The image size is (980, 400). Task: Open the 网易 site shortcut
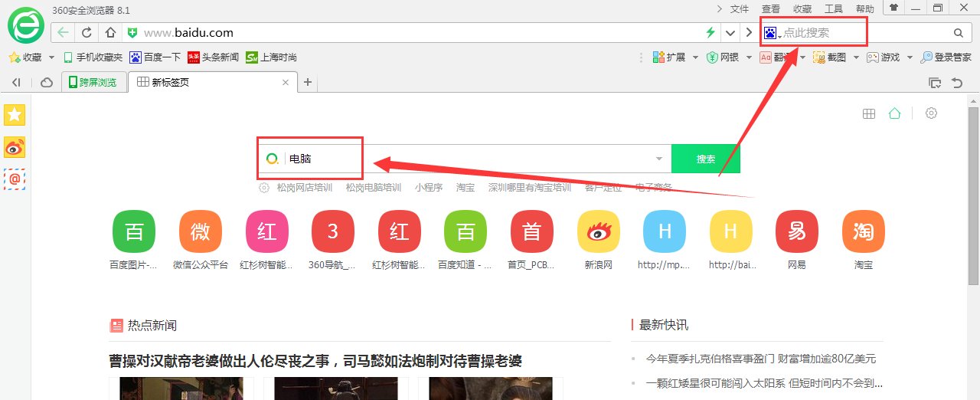tap(797, 238)
